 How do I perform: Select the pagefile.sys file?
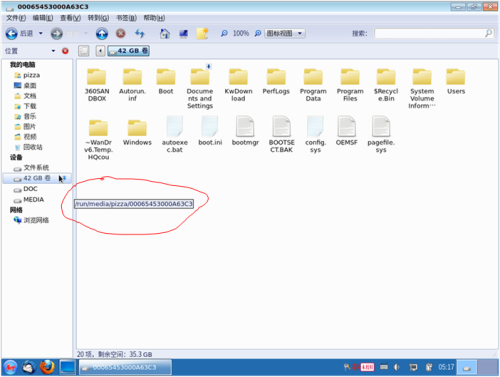(381, 135)
